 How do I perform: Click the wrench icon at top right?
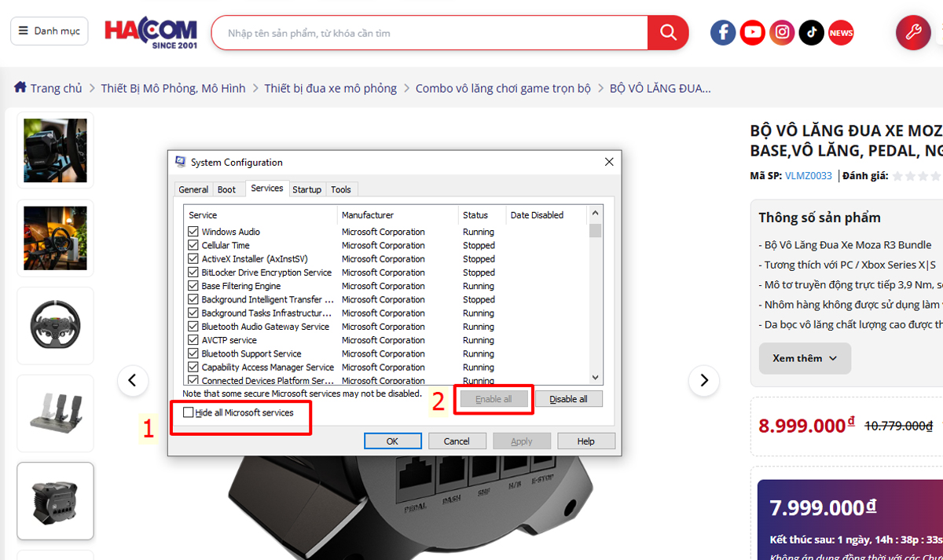[x=912, y=32]
